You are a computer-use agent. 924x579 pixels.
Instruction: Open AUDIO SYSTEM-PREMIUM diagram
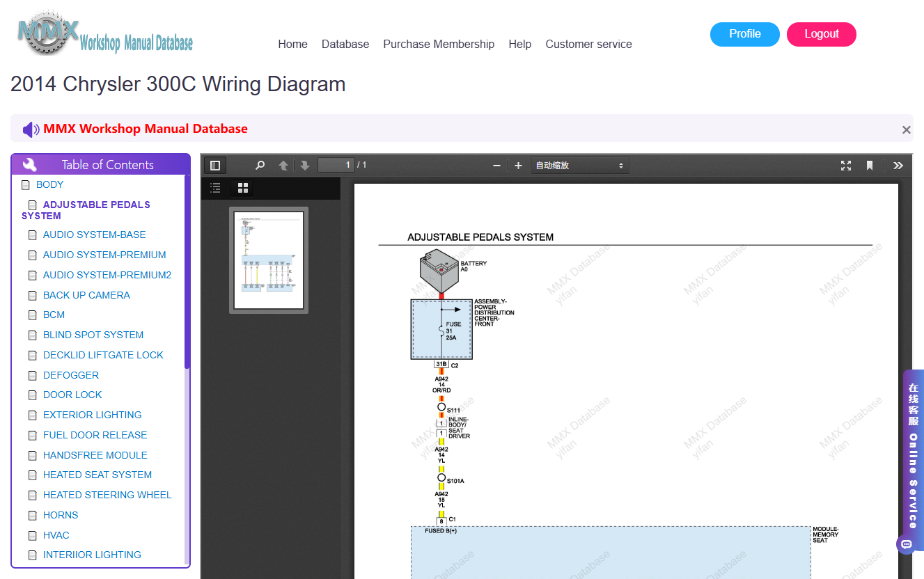(x=104, y=255)
